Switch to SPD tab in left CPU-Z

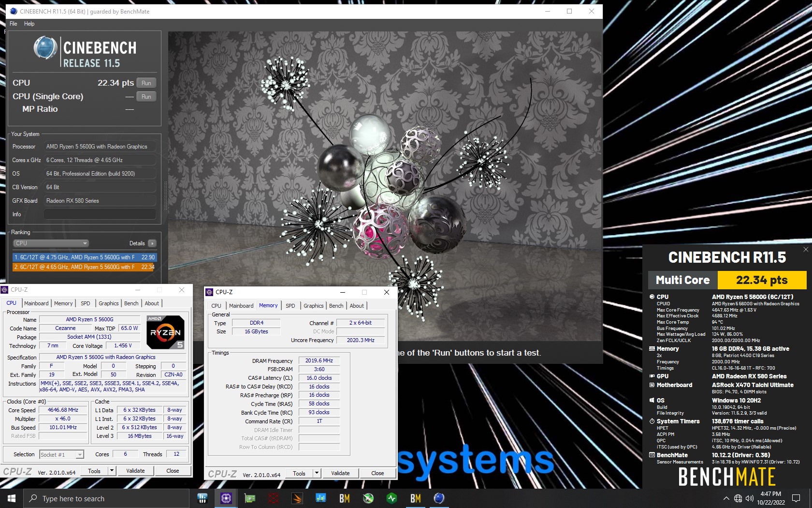[x=86, y=303]
